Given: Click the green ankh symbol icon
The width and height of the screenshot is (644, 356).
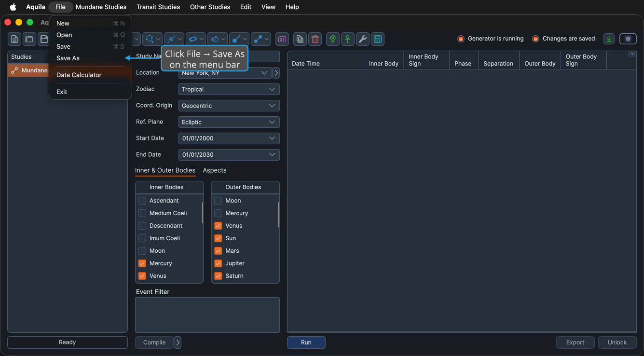Looking at the screenshot, I should click(348, 39).
